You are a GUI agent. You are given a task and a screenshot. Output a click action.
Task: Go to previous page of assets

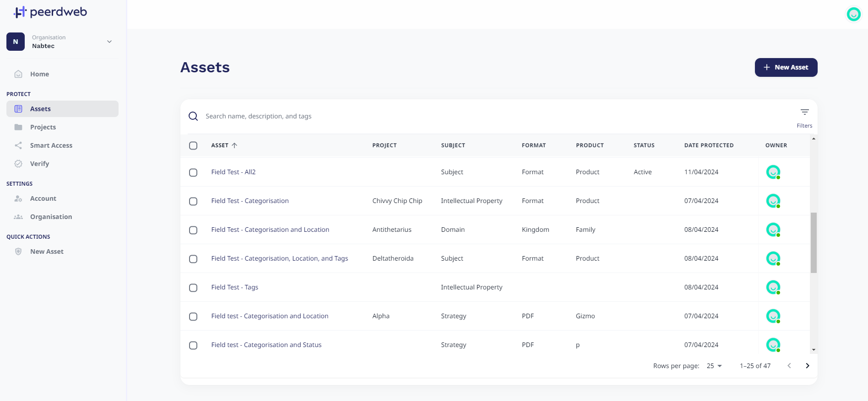(x=789, y=366)
